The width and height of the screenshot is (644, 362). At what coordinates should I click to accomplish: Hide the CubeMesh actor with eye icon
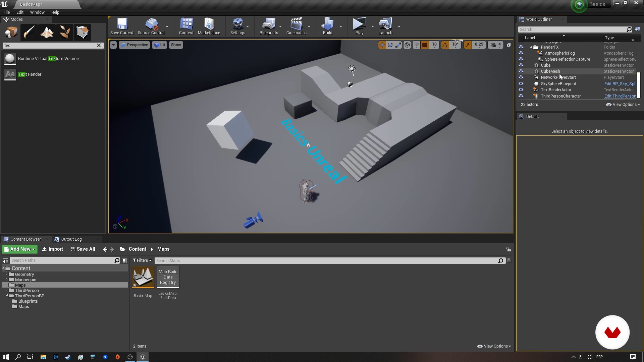(521, 71)
